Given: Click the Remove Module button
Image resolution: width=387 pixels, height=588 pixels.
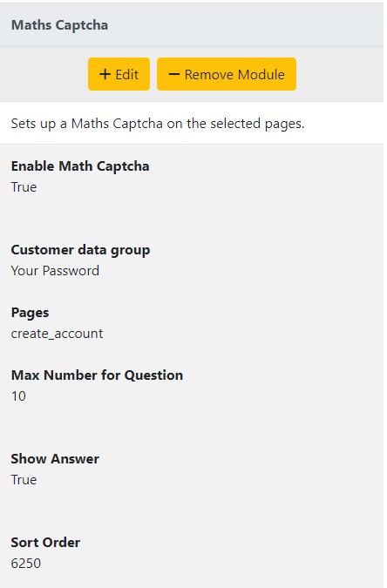Looking at the screenshot, I should (227, 74).
